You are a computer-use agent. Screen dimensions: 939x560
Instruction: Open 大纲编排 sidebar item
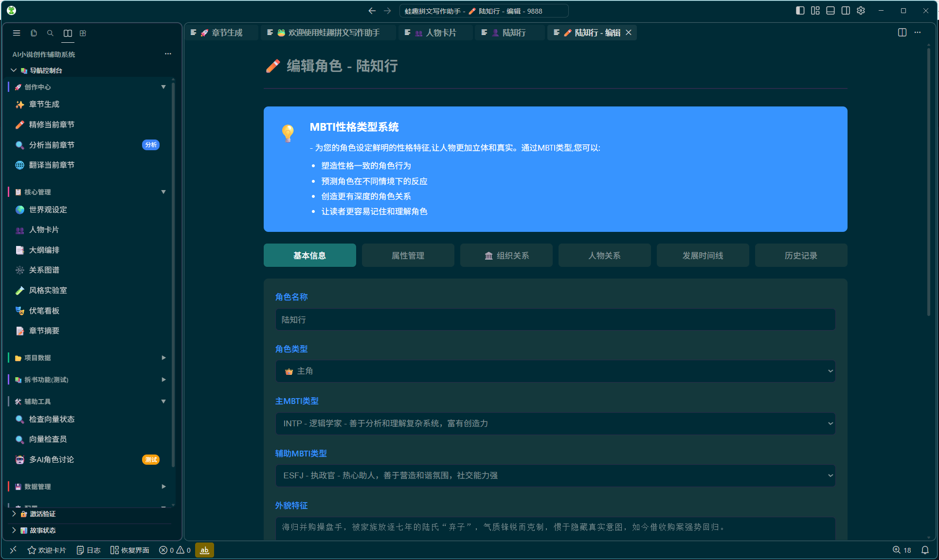90,250
